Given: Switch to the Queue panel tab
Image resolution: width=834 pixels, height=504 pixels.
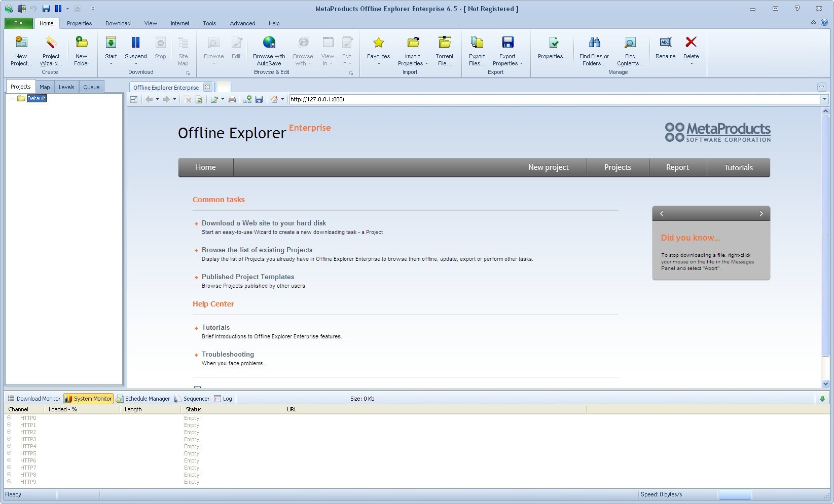Looking at the screenshot, I should 91,87.
